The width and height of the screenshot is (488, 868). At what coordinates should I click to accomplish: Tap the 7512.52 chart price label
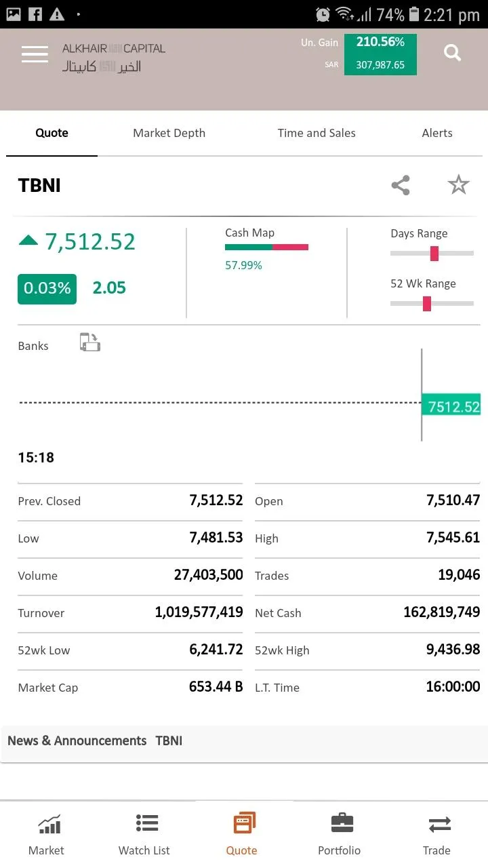(451, 406)
